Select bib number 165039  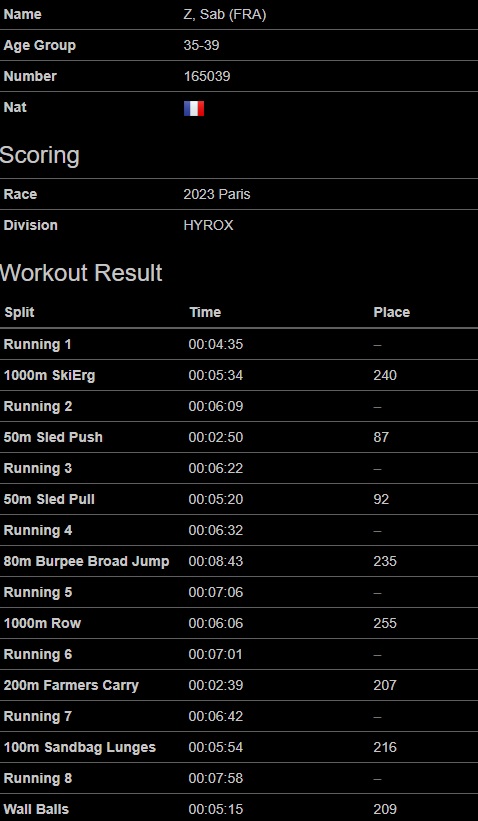tap(207, 76)
